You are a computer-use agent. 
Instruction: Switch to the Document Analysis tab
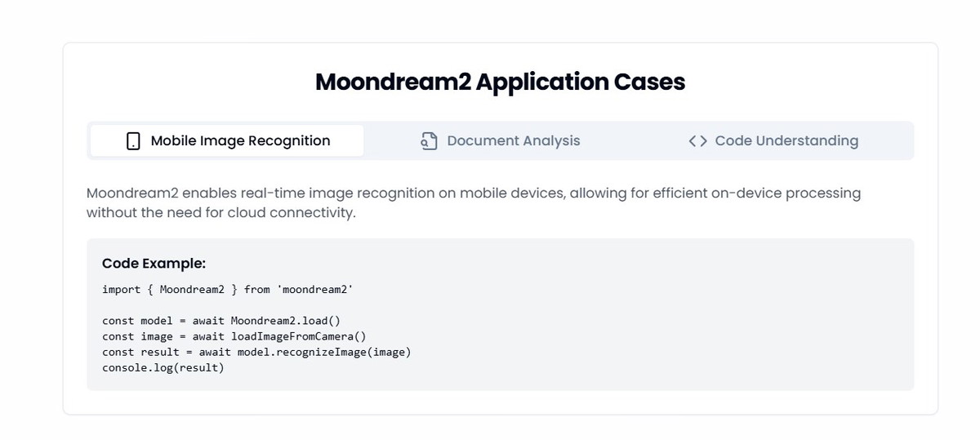pyautogui.click(x=500, y=140)
